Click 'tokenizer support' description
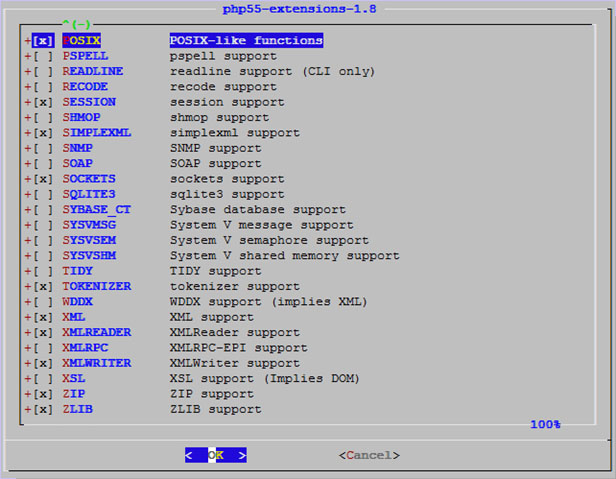The image size is (616, 479). point(235,286)
